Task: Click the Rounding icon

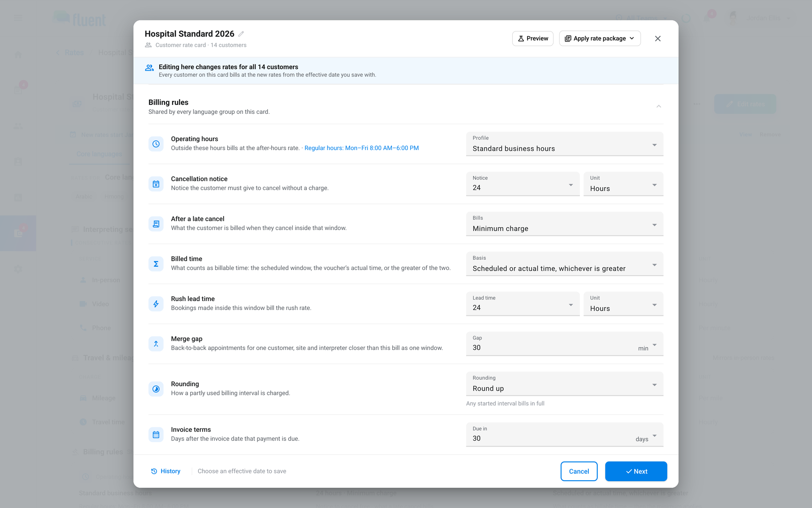Action: [156, 389]
